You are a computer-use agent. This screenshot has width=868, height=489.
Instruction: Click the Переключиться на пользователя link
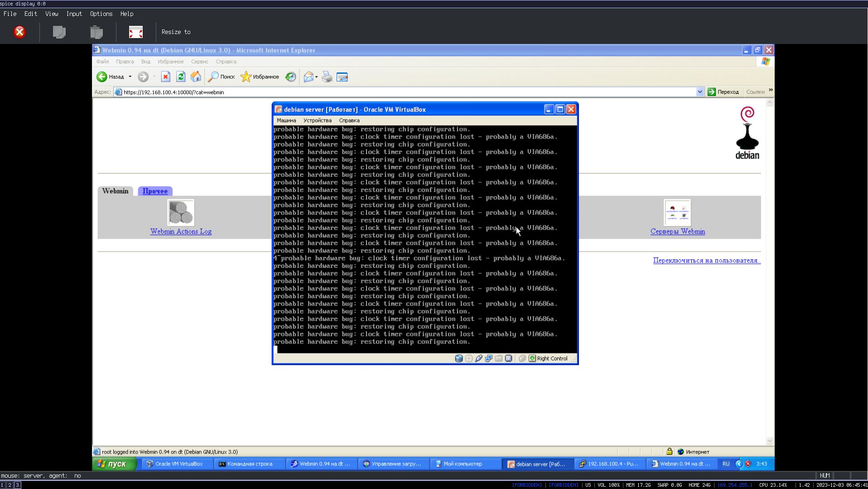pyautogui.click(x=707, y=261)
